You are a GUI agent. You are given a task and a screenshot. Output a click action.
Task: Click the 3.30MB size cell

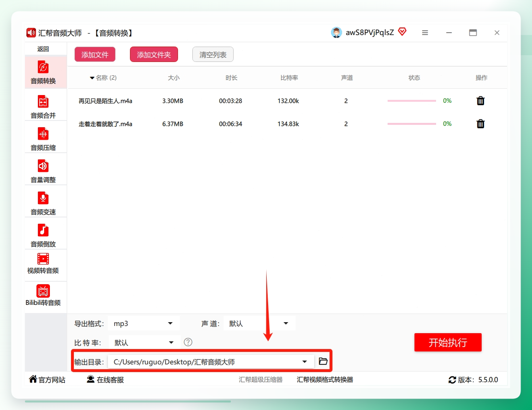173,101
